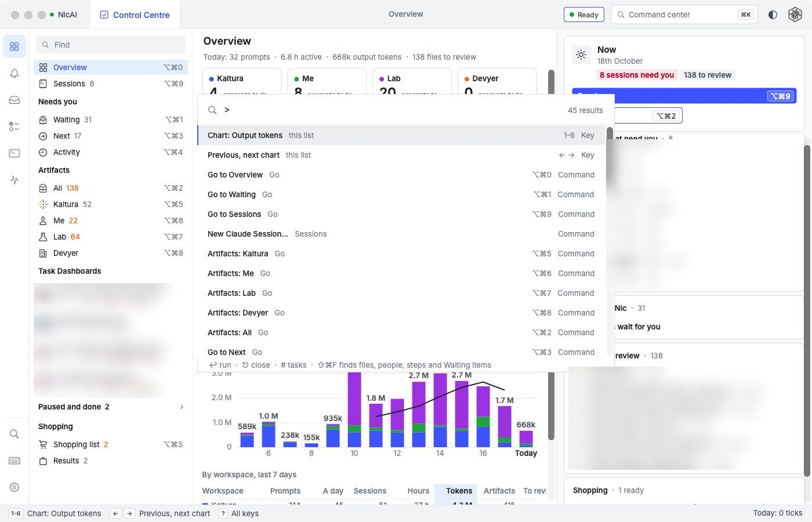Open the terminal icon in the left rail
Image resolution: width=812 pixels, height=522 pixels.
(x=14, y=153)
